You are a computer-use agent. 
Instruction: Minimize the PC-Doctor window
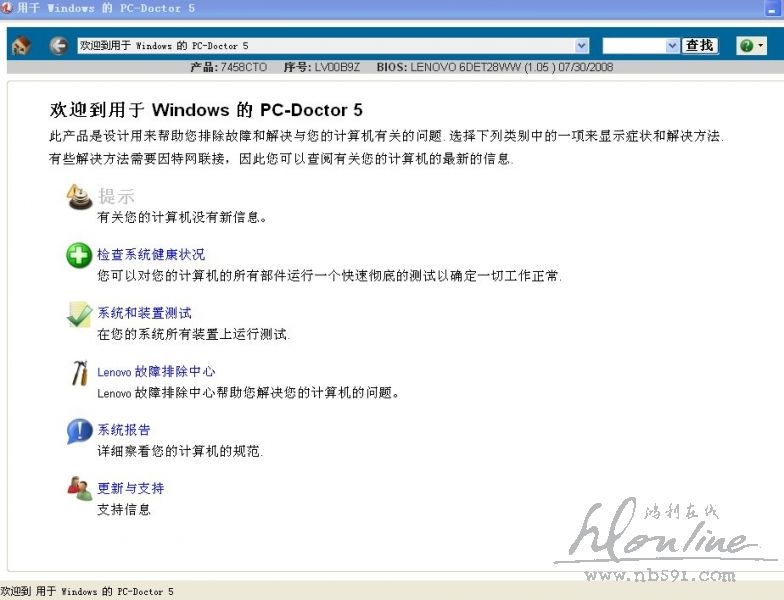coord(772,8)
